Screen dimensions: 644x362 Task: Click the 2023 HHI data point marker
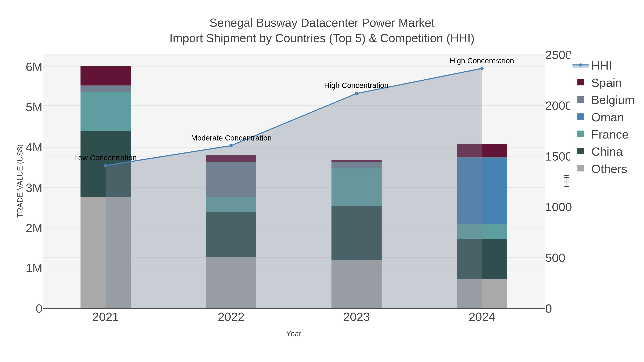pos(357,94)
